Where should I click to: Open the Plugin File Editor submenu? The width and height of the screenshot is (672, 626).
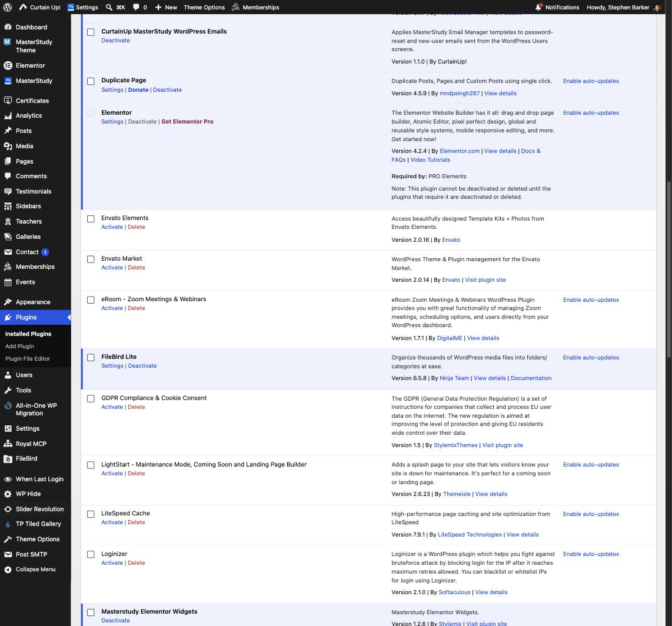[28, 359]
